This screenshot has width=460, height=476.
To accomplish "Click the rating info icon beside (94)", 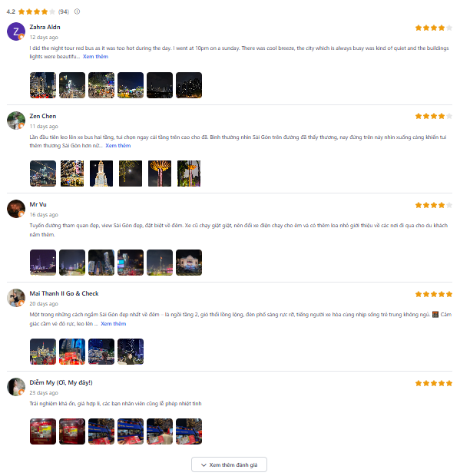I will [77, 12].
